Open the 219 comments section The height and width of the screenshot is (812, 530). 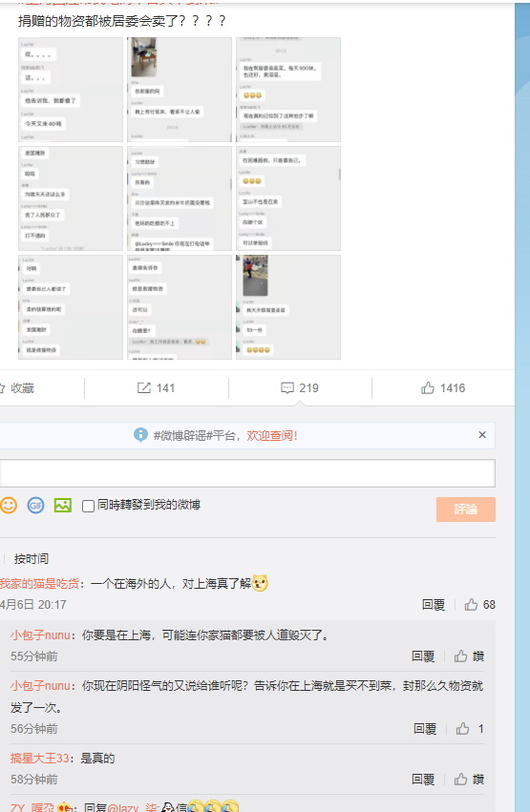click(x=300, y=388)
